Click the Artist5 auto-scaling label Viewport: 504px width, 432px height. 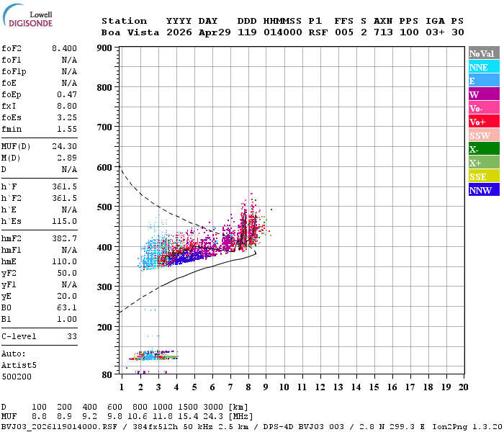(x=19, y=366)
